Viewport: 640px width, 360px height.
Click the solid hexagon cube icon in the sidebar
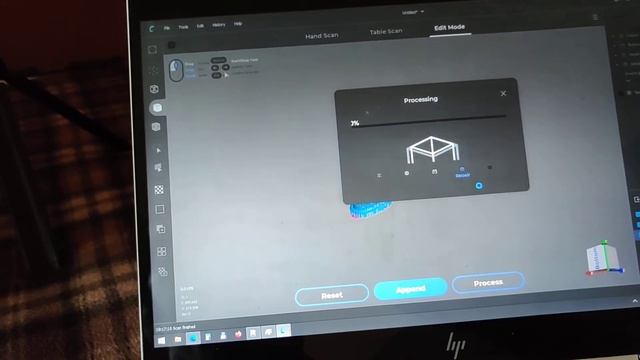pos(156,127)
